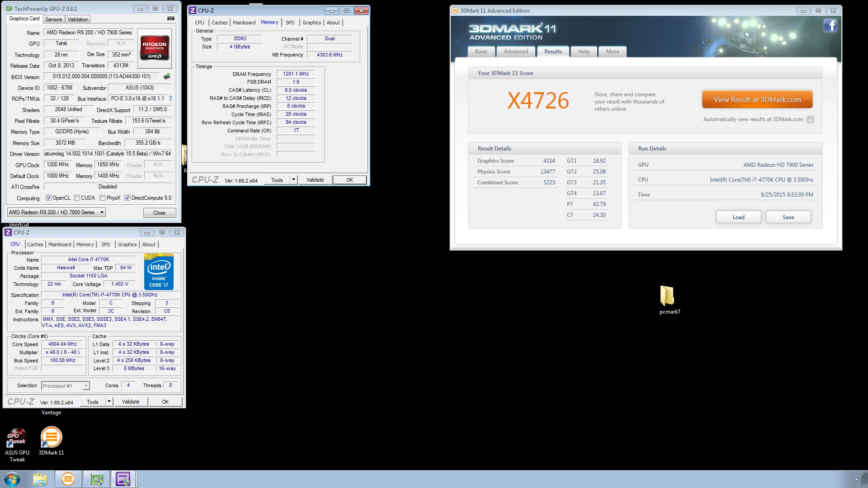
Task: Click OK in CPU-Z Memory window
Action: coord(349,180)
